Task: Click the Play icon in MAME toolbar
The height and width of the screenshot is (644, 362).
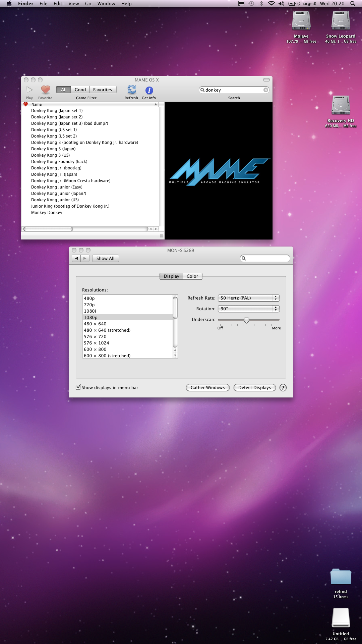Action: coord(29,90)
